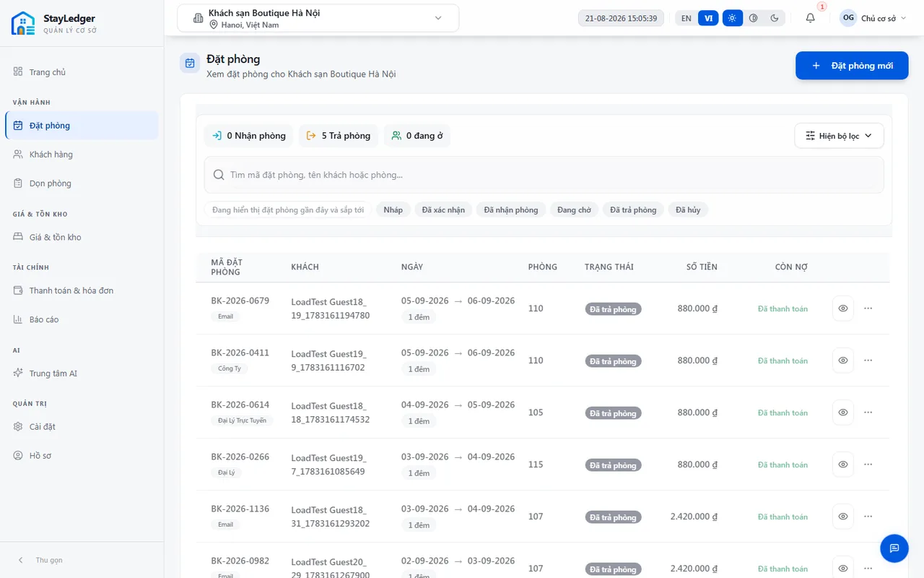
Task: Toggle the Đã hủy status chip
Action: 688,210
